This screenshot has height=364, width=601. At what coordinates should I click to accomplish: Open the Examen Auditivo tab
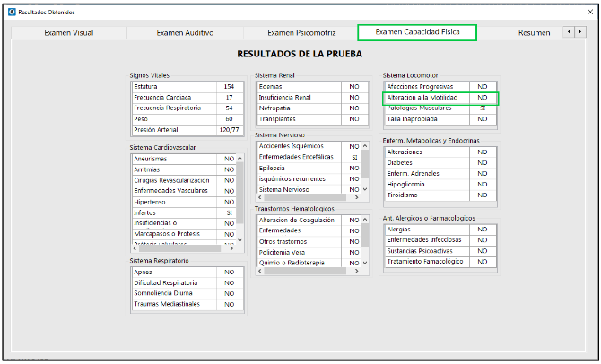[185, 32]
